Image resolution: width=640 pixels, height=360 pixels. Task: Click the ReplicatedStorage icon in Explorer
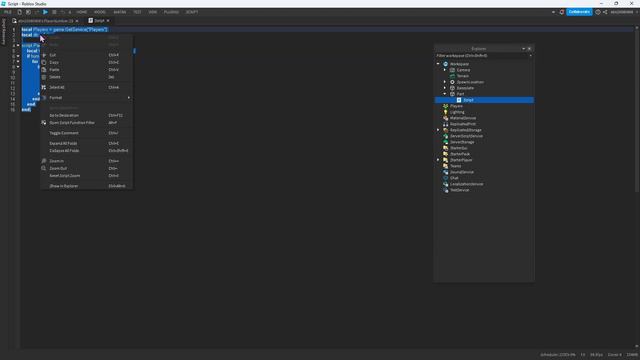[446, 130]
